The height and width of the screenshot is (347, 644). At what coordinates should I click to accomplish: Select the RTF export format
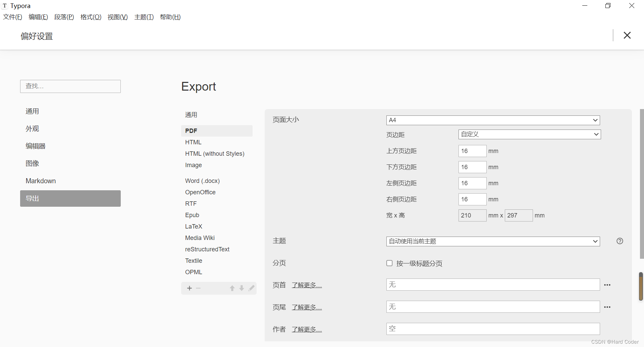(x=217, y=204)
